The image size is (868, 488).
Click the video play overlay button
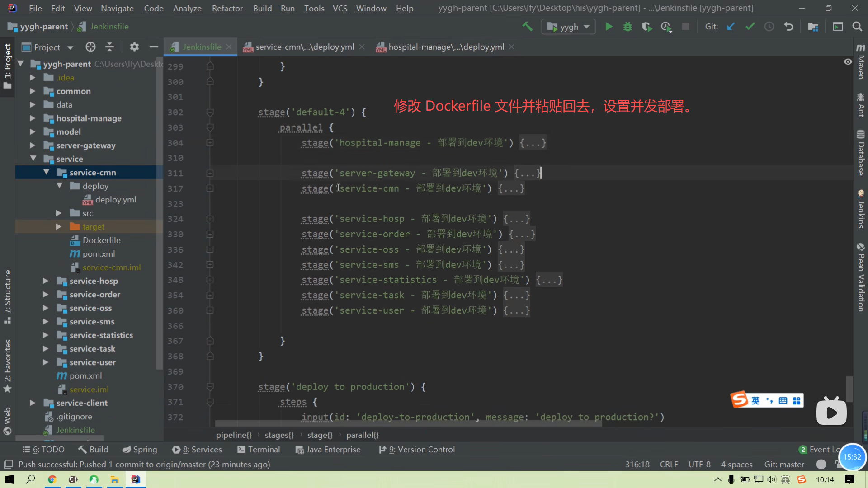[x=831, y=412]
